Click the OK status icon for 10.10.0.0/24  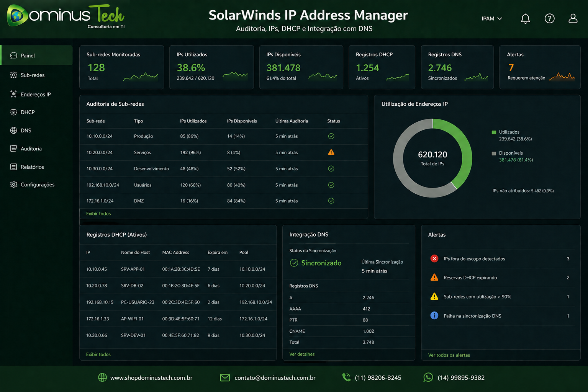coord(331,136)
